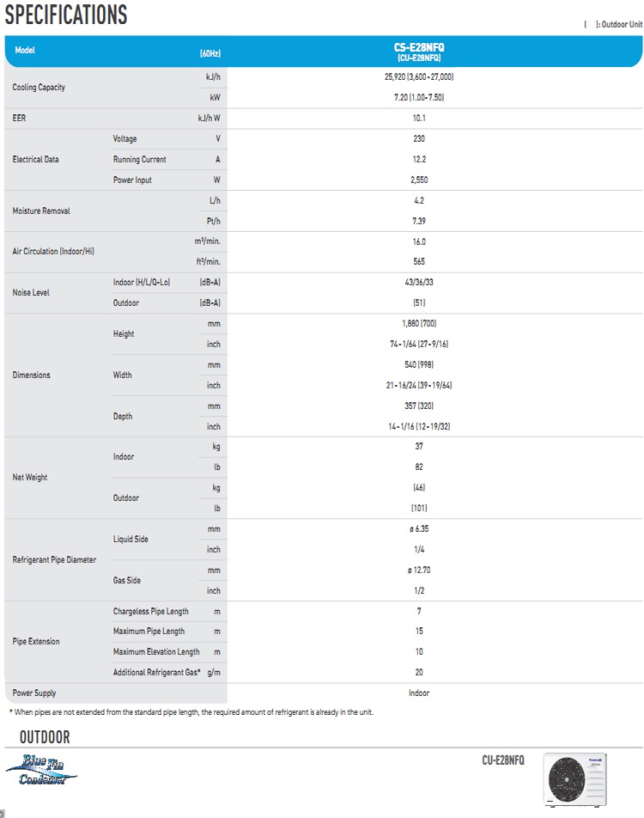This screenshot has width=644, height=818.
Task: Select the Dimensions row label
Action: 31,375
